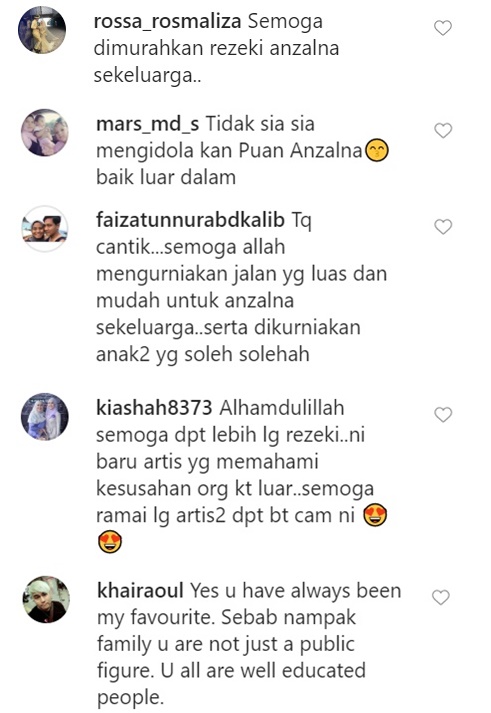Tap the heart next to mars_md_s comment
This screenshot has width=491, height=713.
(443, 131)
